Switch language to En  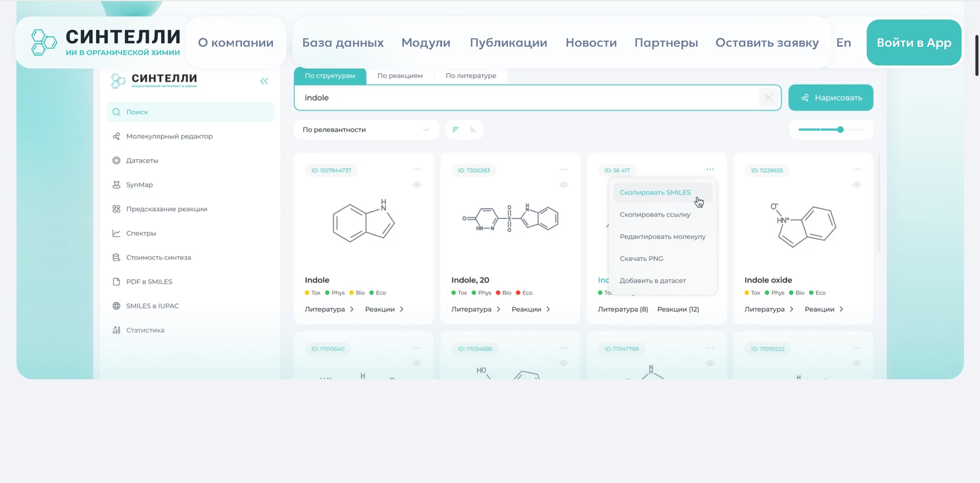click(x=844, y=42)
